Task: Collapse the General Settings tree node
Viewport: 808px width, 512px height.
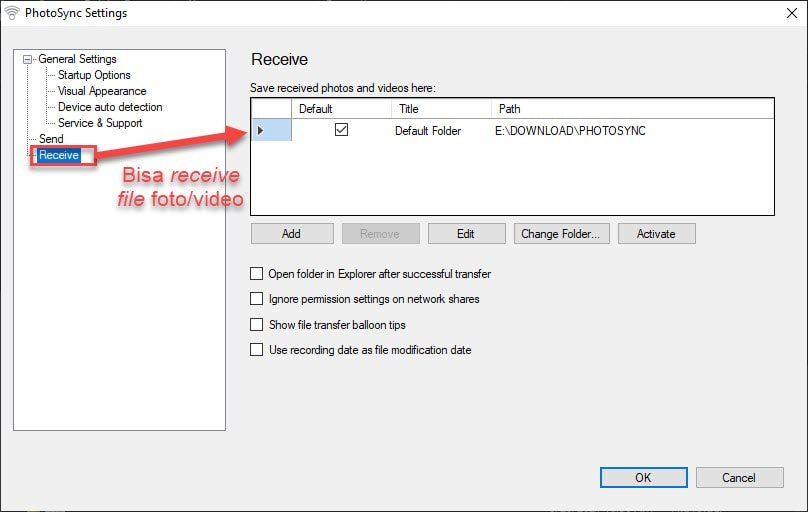Action: pos(27,59)
